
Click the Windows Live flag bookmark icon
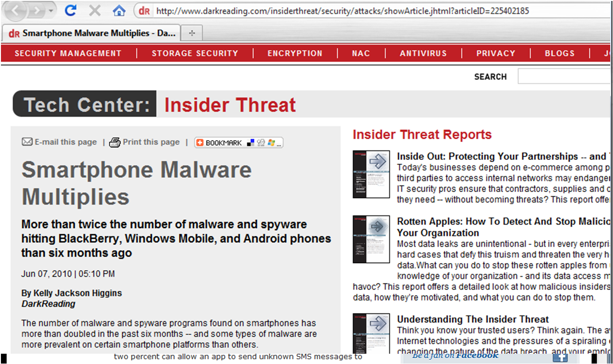click(x=271, y=143)
